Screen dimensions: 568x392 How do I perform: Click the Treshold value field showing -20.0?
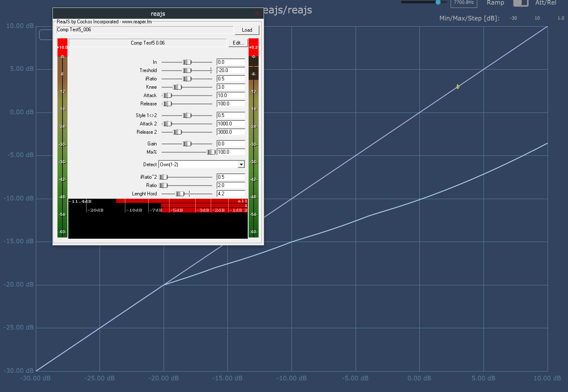[x=231, y=70]
